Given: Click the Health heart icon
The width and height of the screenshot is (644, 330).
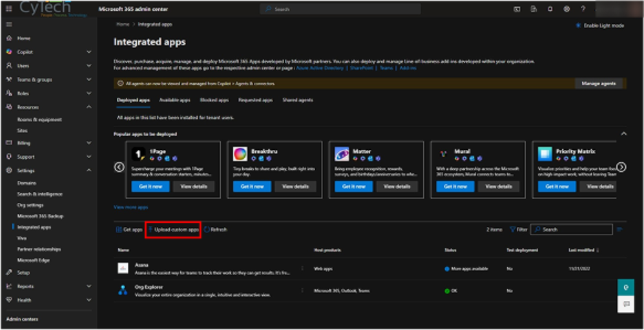Looking at the screenshot, I should 9,300.
